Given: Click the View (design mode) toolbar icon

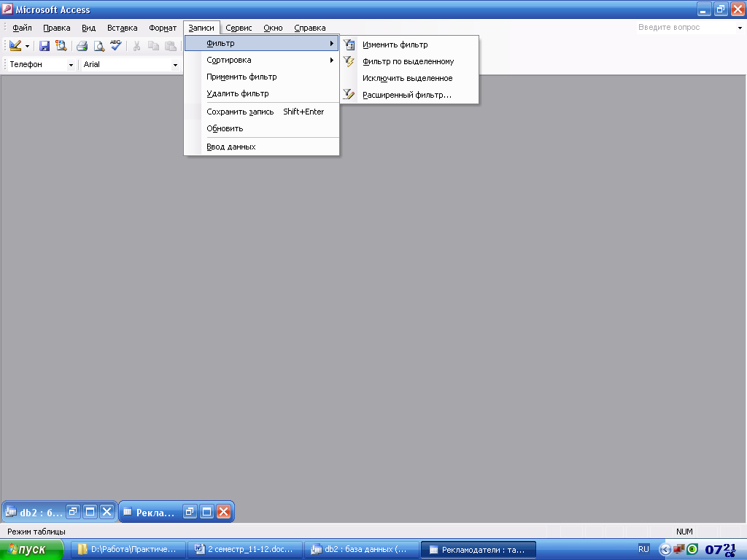Looking at the screenshot, I should (15, 46).
